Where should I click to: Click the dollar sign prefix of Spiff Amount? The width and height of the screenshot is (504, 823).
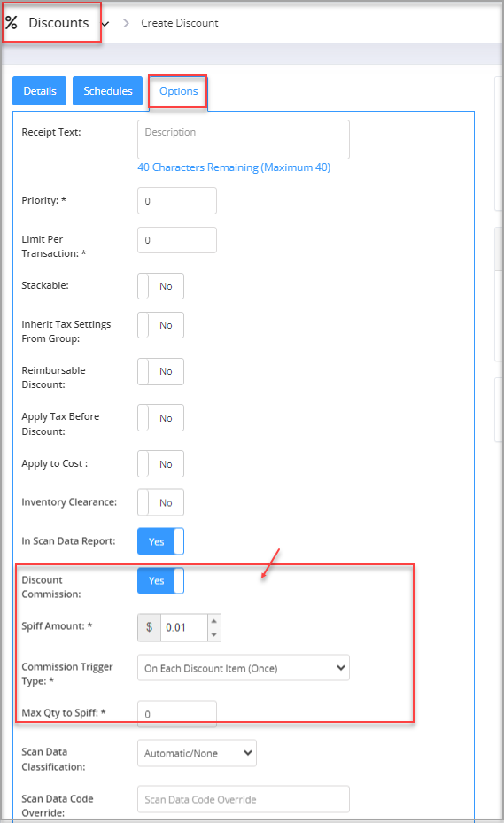149,627
